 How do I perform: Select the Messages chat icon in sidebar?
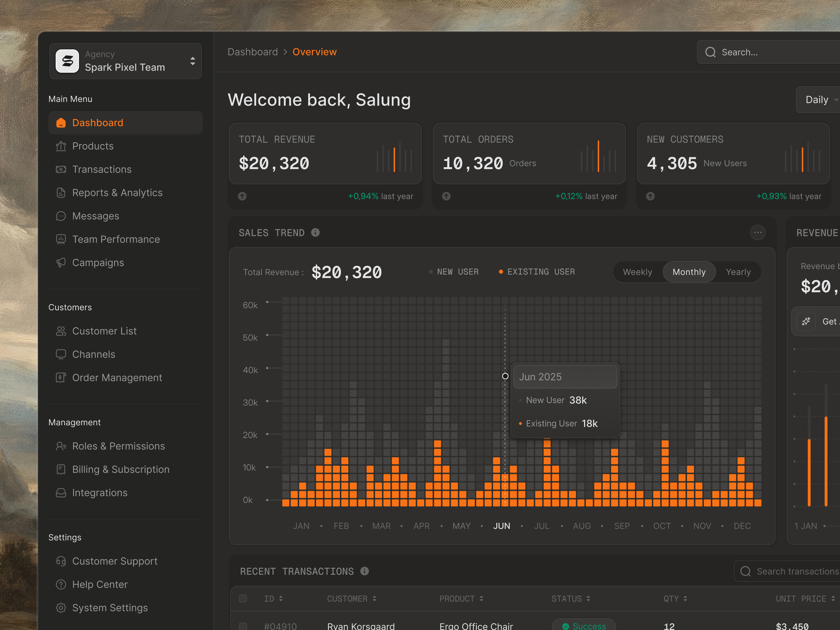tap(61, 216)
